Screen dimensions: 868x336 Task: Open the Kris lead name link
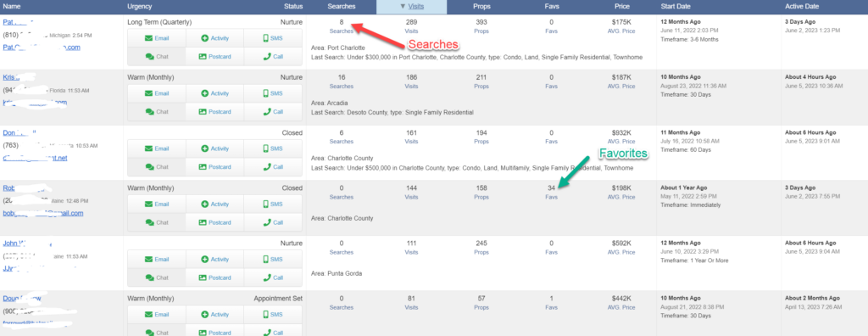[x=8, y=77]
